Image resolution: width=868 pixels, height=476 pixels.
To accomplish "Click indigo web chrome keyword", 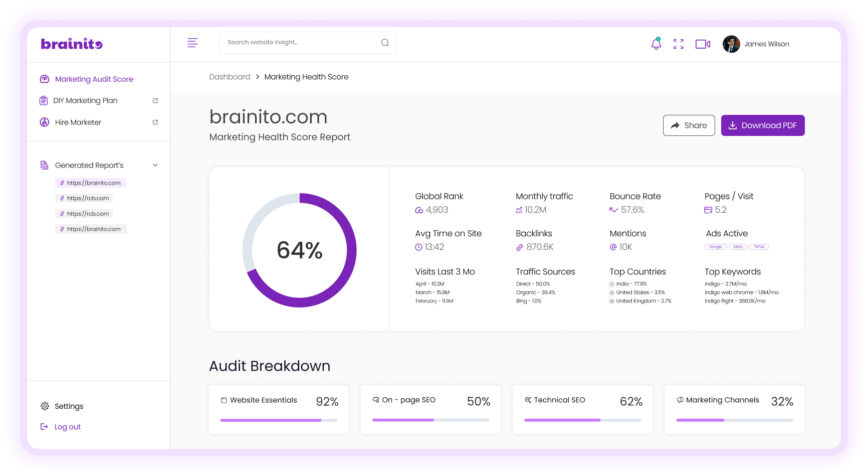I will [x=742, y=292].
